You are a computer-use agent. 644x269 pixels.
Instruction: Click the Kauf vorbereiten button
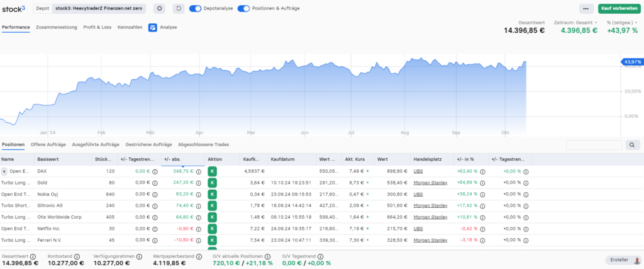[619, 8]
